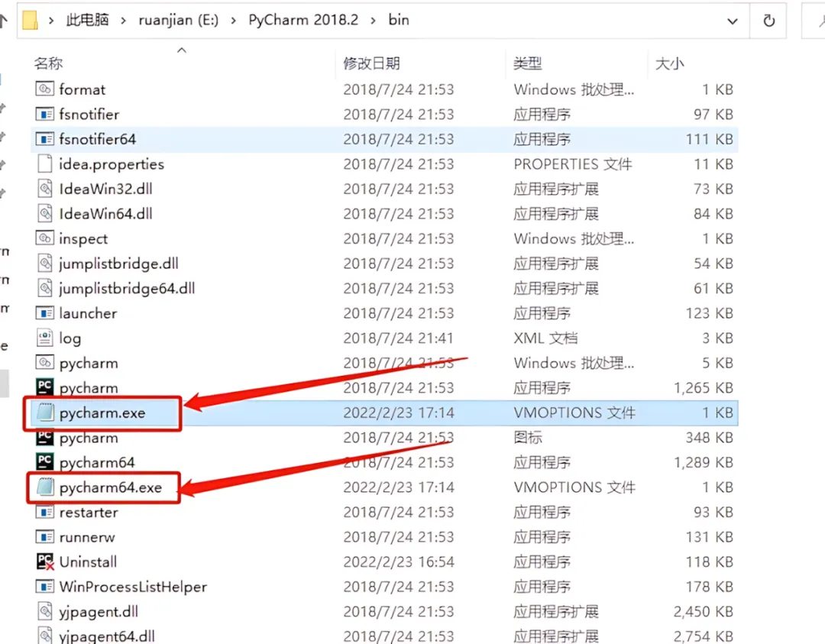Click the format batch file icon
This screenshot has width=825, height=644.
45,89
